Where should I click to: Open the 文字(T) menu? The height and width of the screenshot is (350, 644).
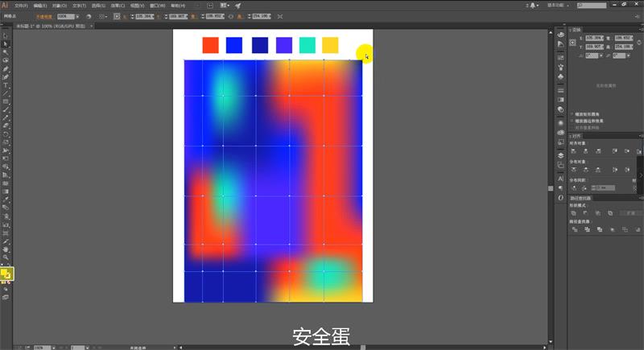(x=79, y=6)
